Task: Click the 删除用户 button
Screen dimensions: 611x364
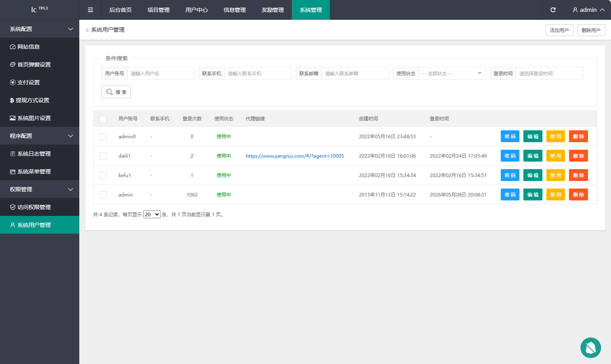Action: click(591, 30)
